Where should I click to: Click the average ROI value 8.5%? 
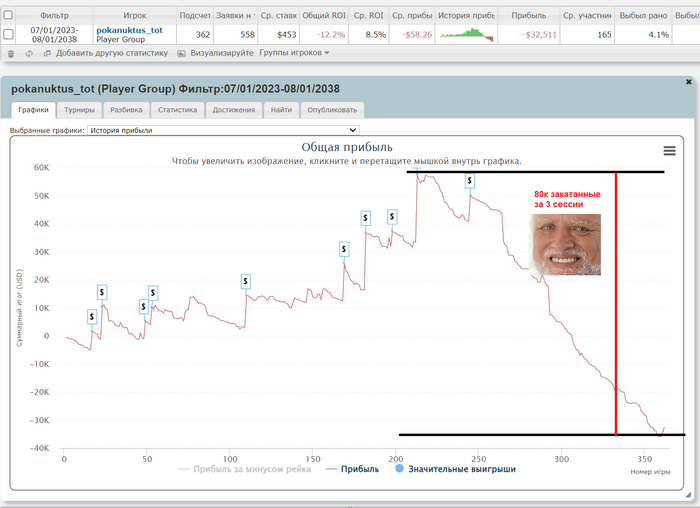(x=375, y=34)
